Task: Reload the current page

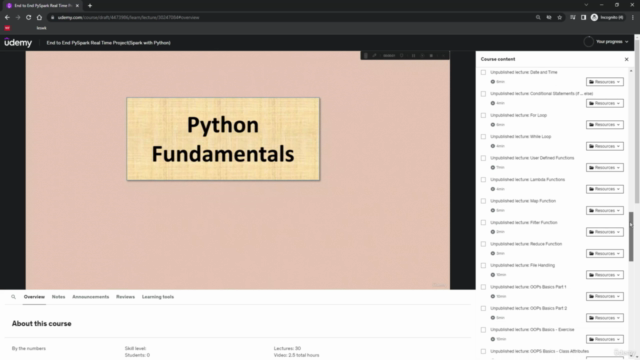Action: pos(29,18)
